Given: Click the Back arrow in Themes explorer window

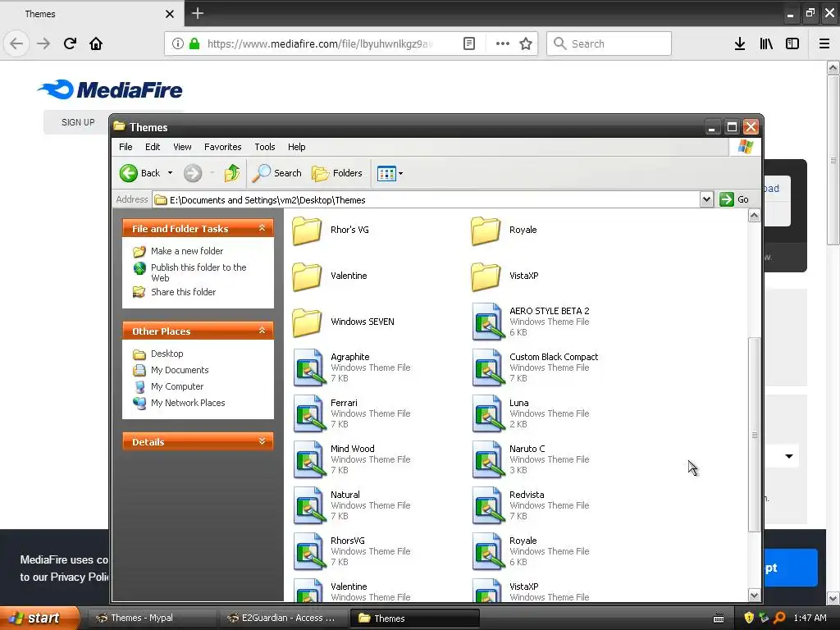Looking at the screenshot, I should pyautogui.click(x=129, y=173).
